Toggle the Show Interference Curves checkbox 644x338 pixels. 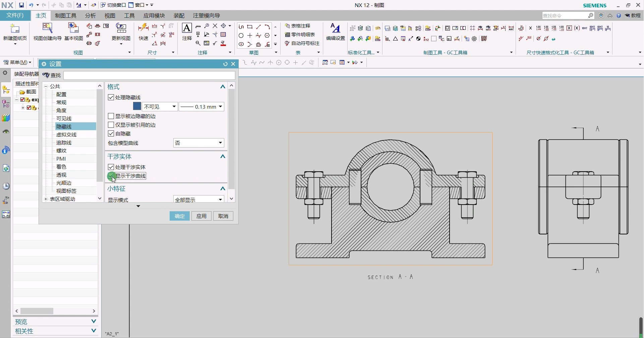point(111,176)
